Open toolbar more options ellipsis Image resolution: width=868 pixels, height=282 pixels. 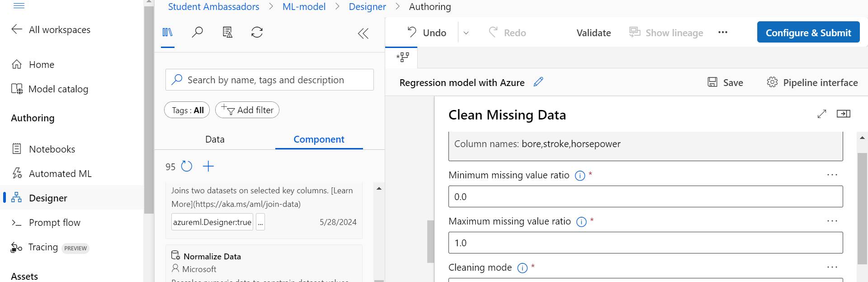[x=723, y=33]
